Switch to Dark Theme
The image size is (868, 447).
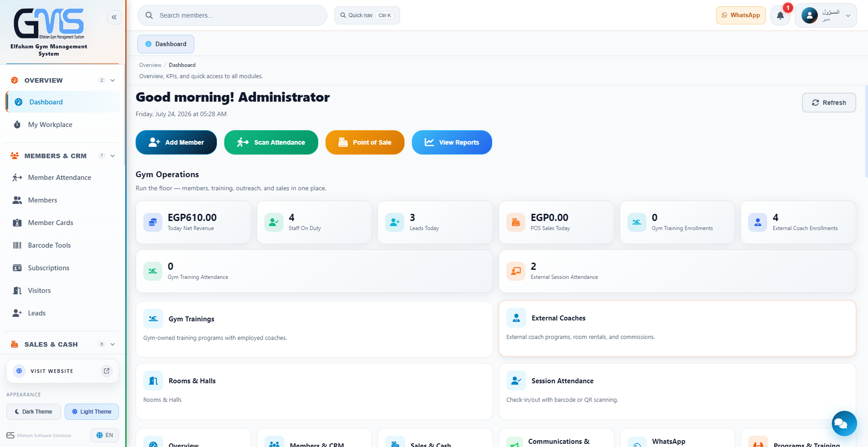click(33, 412)
